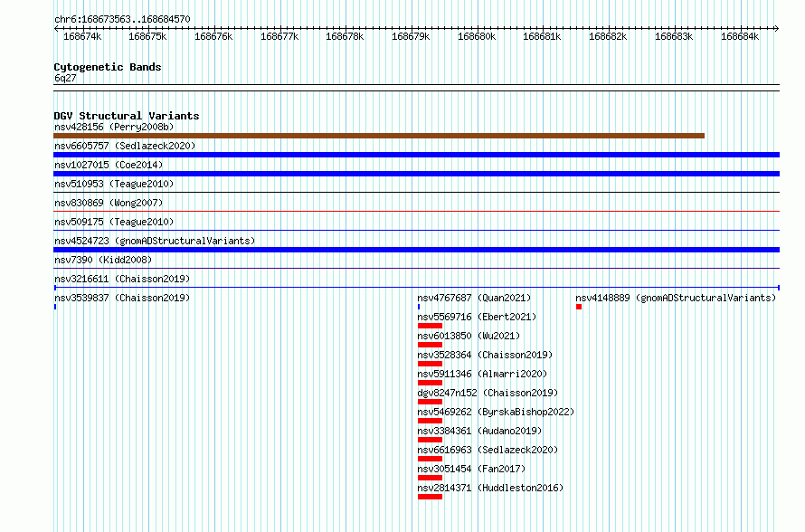
Task: Click the nsv428156 (Perry2008b) variant label
Action: (114, 127)
